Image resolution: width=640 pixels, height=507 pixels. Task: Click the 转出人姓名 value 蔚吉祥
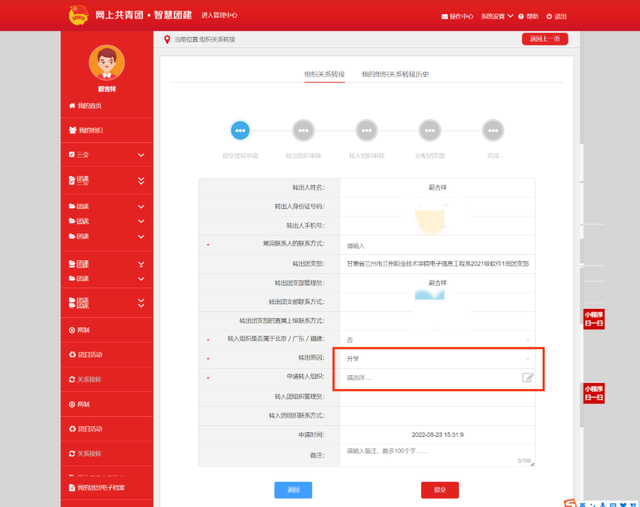point(438,187)
